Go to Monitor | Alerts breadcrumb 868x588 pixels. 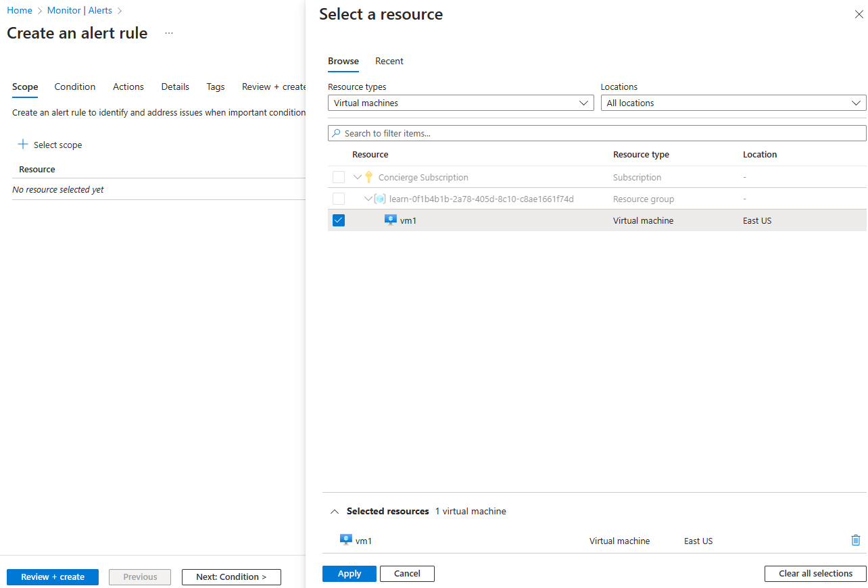tap(80, 10)
